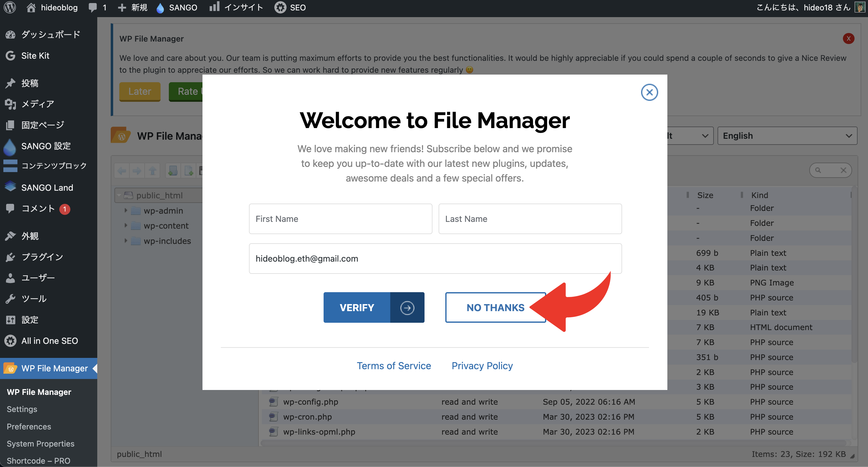
Task: Click the new file toolbar icon
Action: pos(189,171)
